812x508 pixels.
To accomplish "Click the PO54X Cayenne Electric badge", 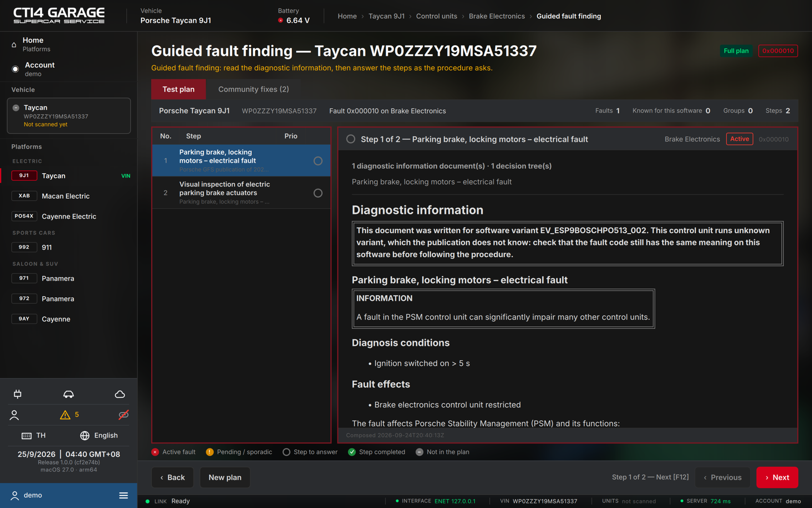I will (24, 216).
